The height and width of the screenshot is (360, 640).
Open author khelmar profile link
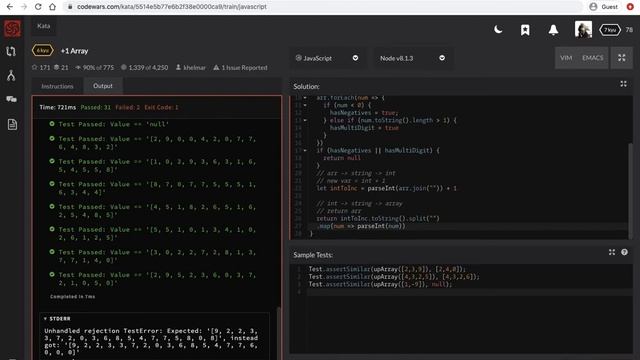click(x=191, y=67)
